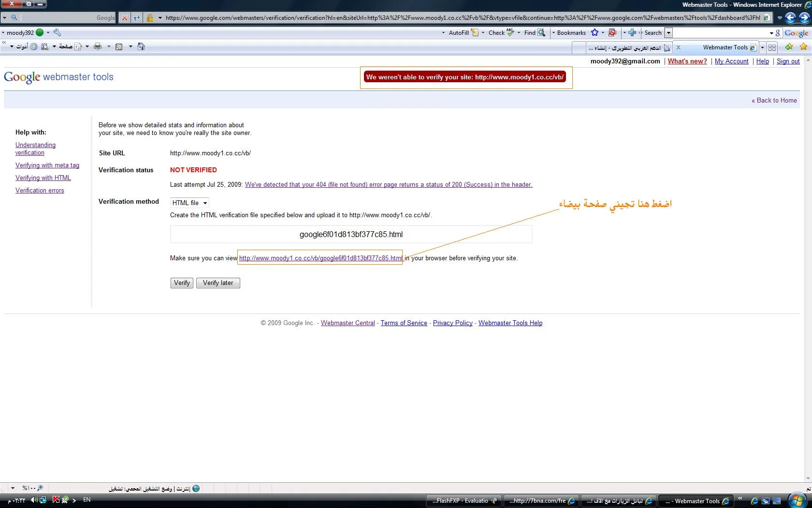Image resolution: width=812 pixels, height=508 pixels.
Task: Click the Find toolbar button
Action: coord(535,33)
